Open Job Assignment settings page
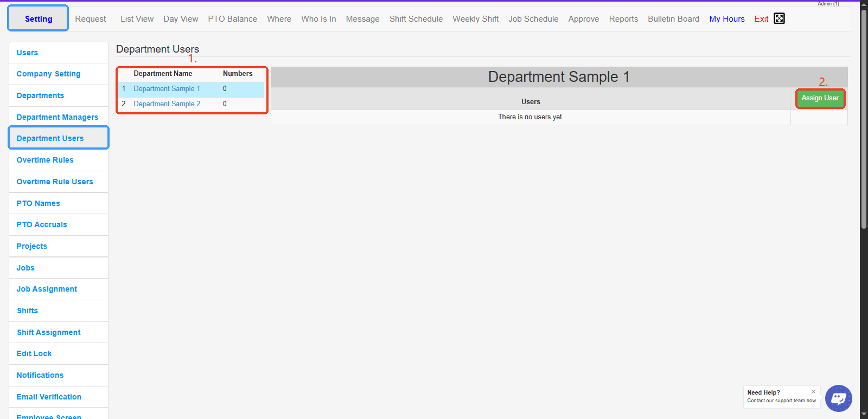The image size is (868, 419). (47, 289)
